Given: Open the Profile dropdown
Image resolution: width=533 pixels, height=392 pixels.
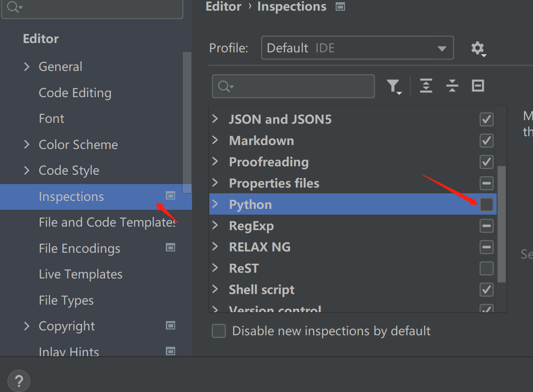Looking at the screenshot, I should click(x=357, y=48).
